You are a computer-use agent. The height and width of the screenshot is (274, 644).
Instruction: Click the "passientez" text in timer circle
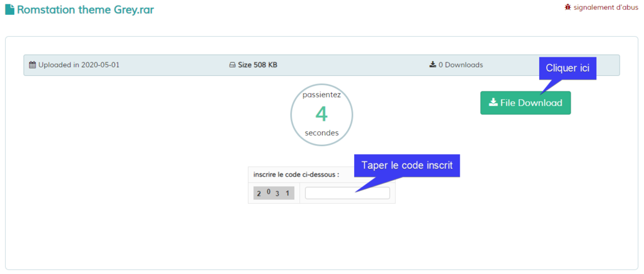(x=321, y=95)
